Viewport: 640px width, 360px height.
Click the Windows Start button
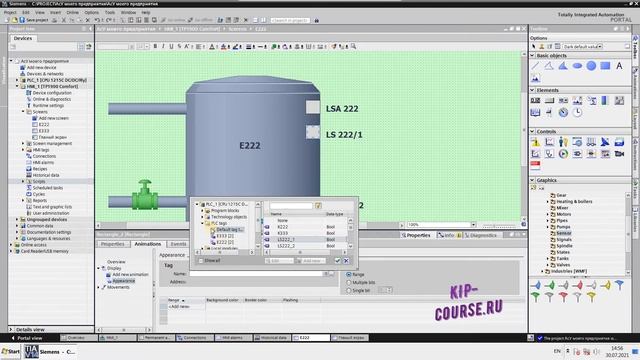(x=11, y=351)
